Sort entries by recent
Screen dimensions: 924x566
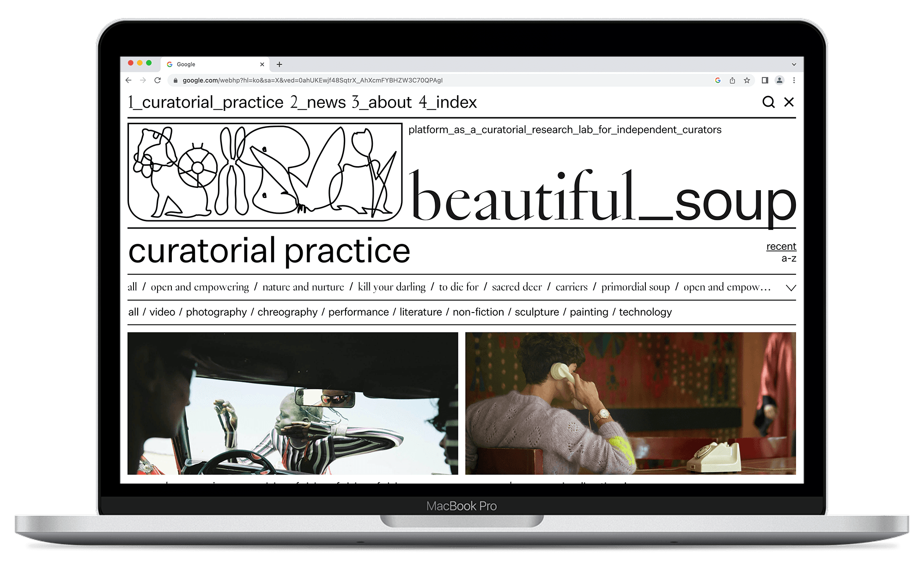coord(781,246)
